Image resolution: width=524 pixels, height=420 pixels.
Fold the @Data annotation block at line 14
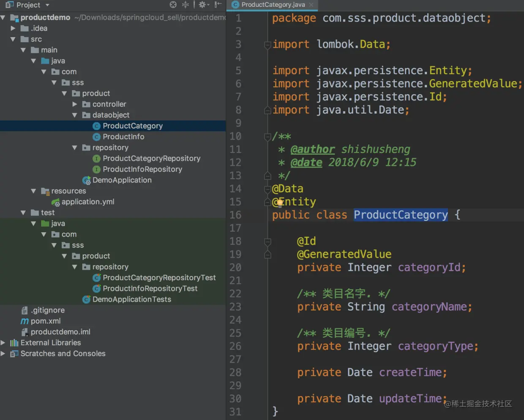click(x=267, y=189)
